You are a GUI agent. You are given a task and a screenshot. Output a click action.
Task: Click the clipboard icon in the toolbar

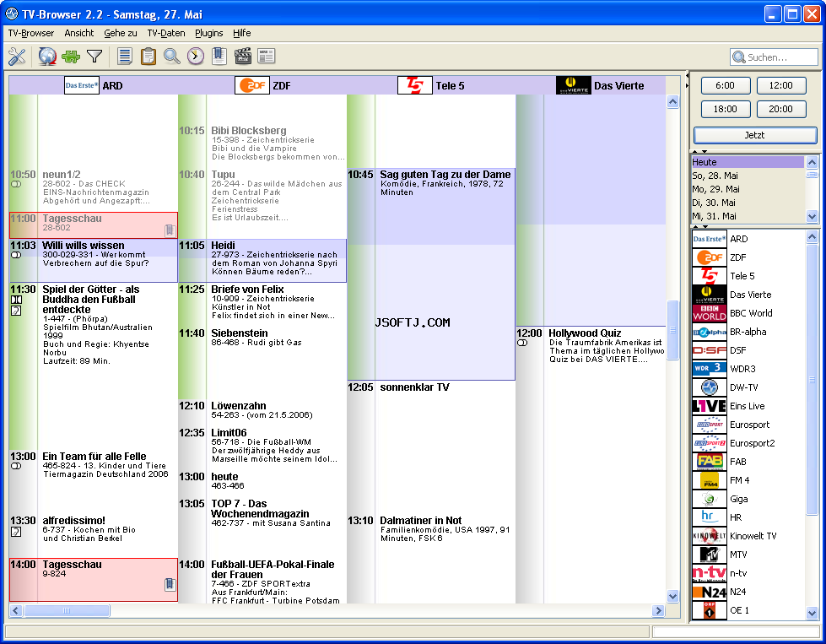tap(148, 57)
